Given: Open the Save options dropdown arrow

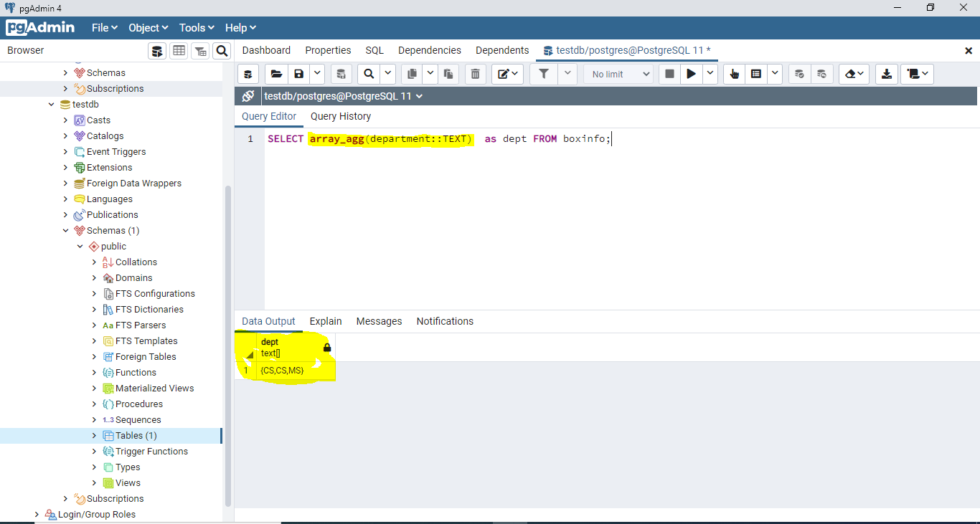Looking at the screenshot, I should [x=316, y=74].
